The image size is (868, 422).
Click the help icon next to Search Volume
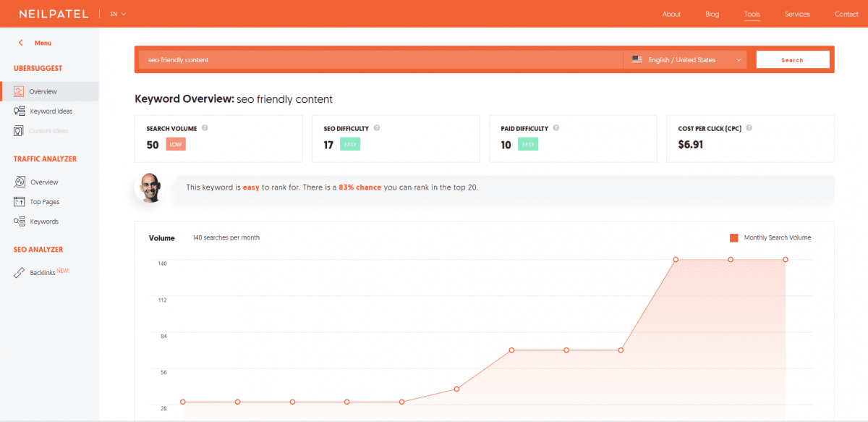pos(205,128)
